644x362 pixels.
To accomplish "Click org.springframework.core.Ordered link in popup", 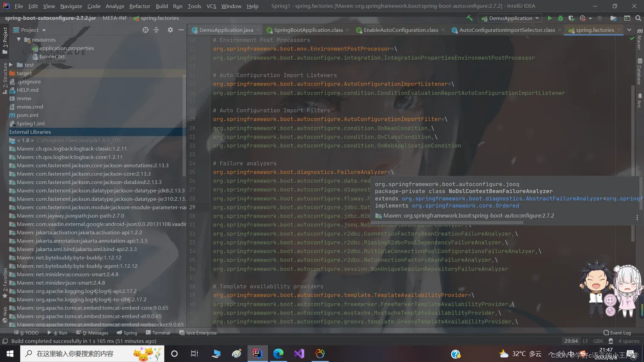I will tap(466, 206).
